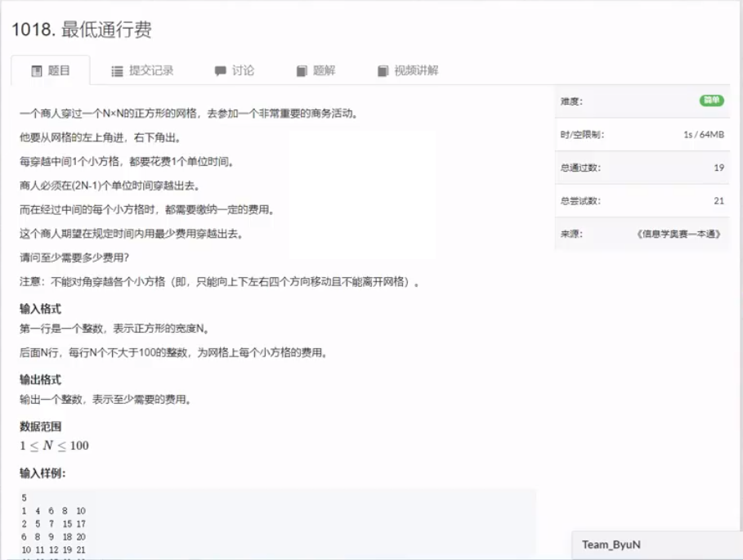Click the sample input code block
The width and height of the screenshot is (743, 560).
[x=278, y=523]
